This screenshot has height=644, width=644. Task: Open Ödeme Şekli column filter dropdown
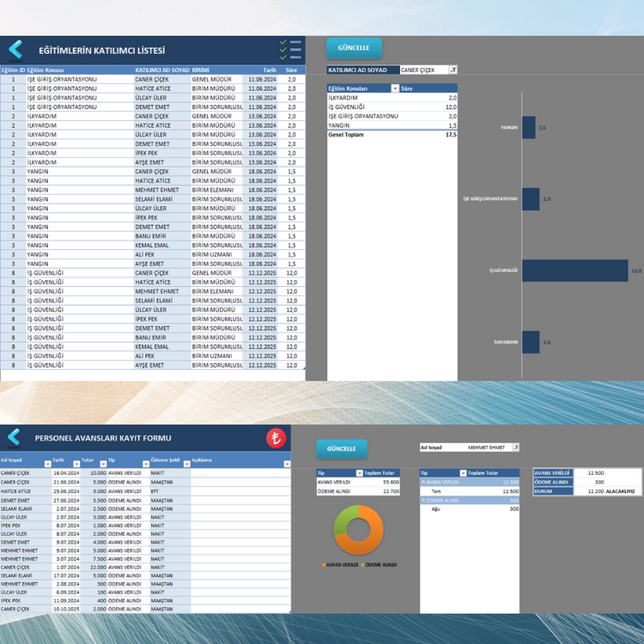click(187, 464)
